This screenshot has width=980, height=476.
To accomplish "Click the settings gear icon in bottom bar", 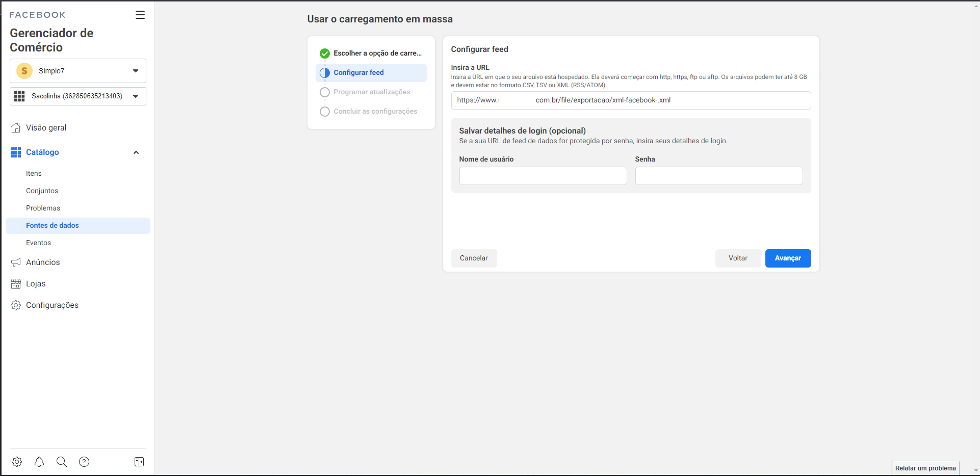I will (x=17, y=462).
